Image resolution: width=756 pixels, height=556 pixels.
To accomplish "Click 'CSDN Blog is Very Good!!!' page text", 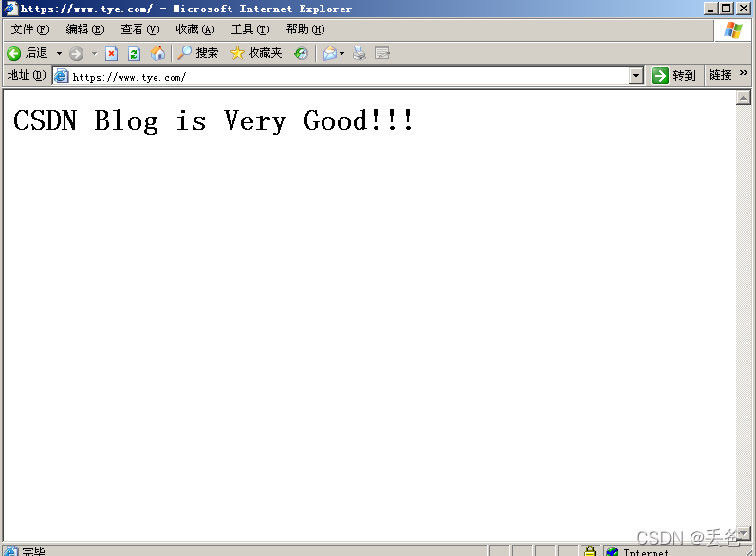I will (x=213, y=120).
